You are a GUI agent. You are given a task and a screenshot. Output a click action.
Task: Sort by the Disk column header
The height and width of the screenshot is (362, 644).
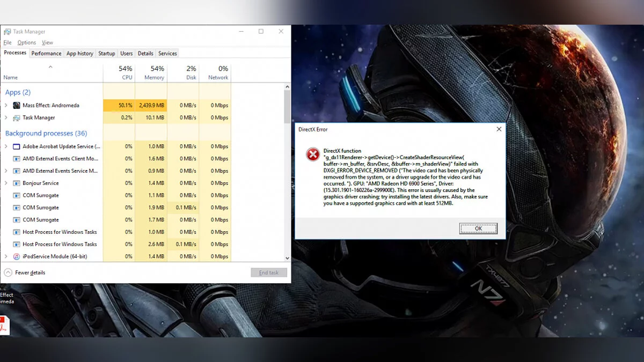tap(183, 73)
